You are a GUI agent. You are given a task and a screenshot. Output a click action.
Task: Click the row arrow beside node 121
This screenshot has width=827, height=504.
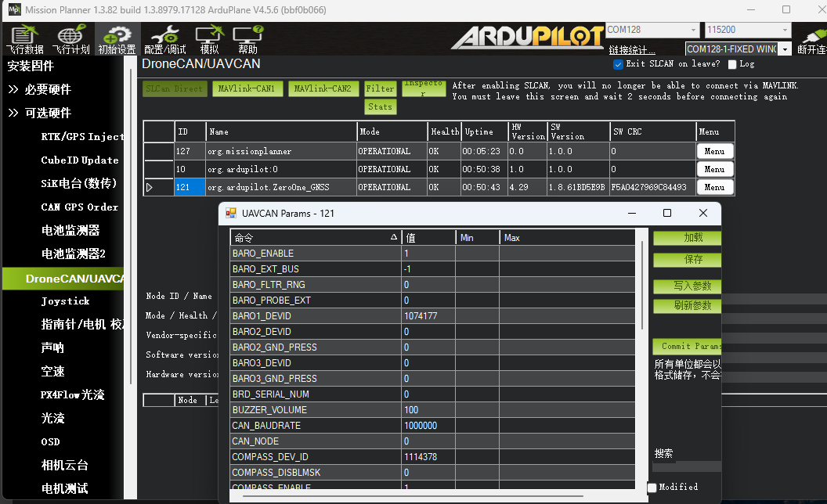tap(150, 187)
